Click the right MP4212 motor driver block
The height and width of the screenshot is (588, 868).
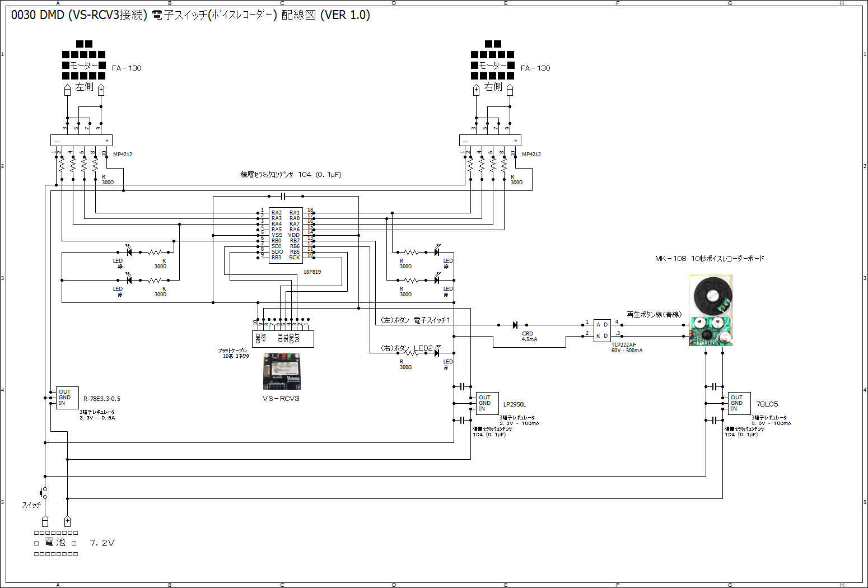(490, 141)
